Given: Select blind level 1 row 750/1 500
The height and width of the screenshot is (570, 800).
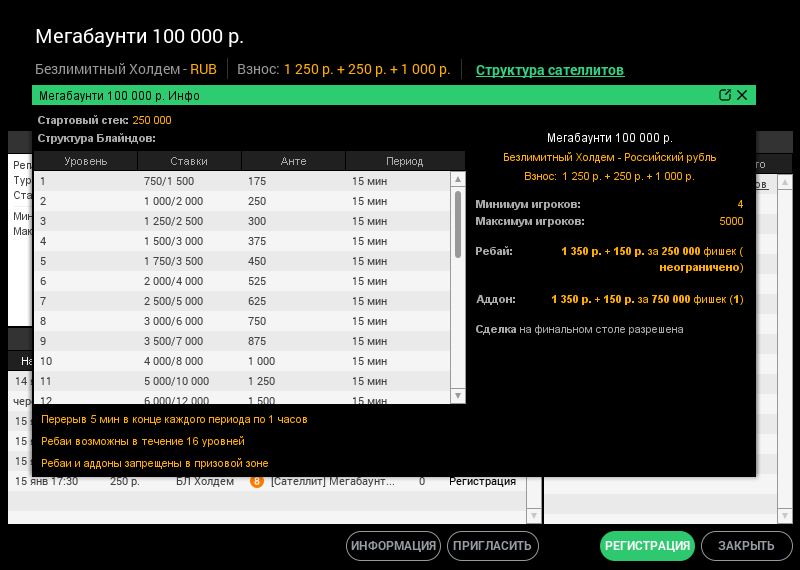Looking at the screenshot, I should (x=240, y=181).
